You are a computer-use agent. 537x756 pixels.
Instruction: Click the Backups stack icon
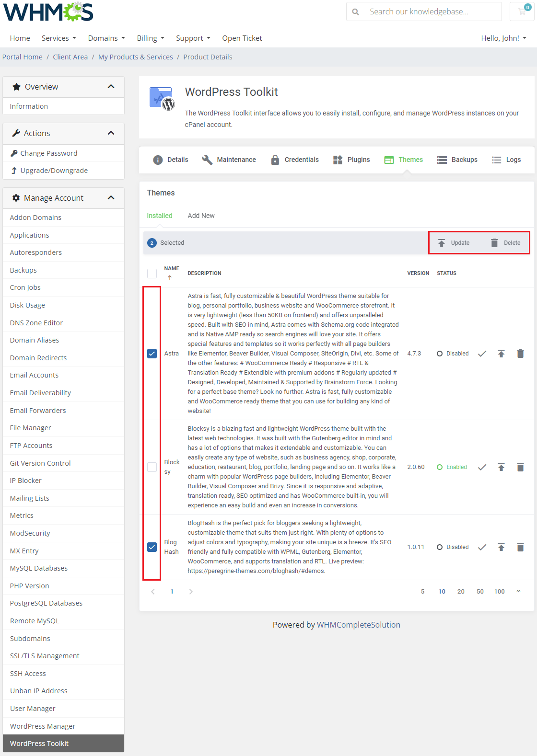(442, 160)
